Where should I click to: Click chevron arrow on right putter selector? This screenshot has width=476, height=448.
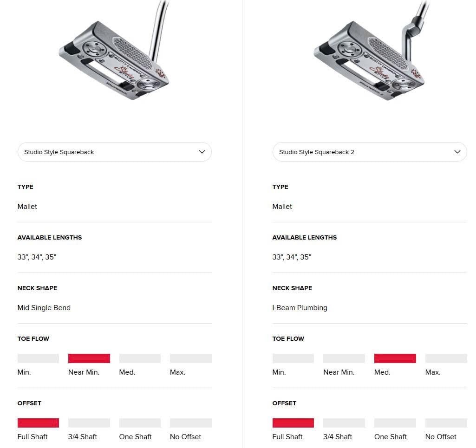pyautogui.click(x=457, y=152)
